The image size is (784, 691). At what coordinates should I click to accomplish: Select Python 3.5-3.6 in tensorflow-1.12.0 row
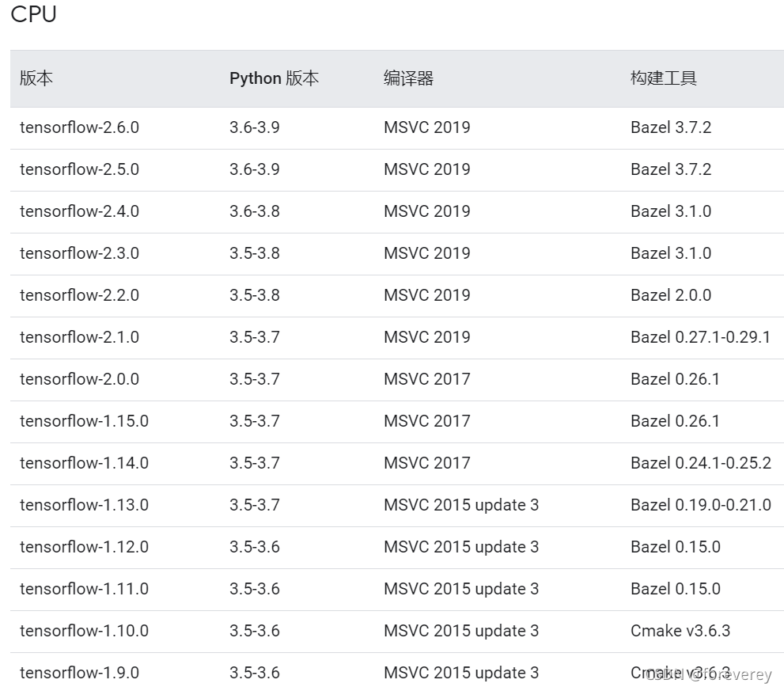tap(255, 548)
